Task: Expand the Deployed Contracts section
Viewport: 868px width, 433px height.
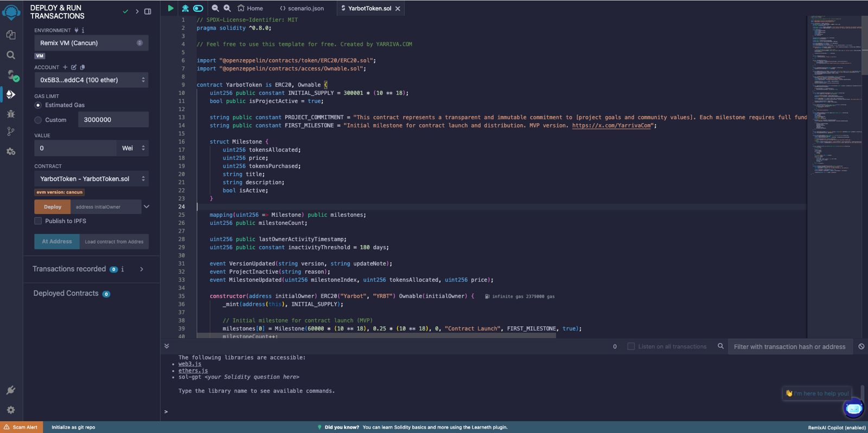Action: [66, 293]
